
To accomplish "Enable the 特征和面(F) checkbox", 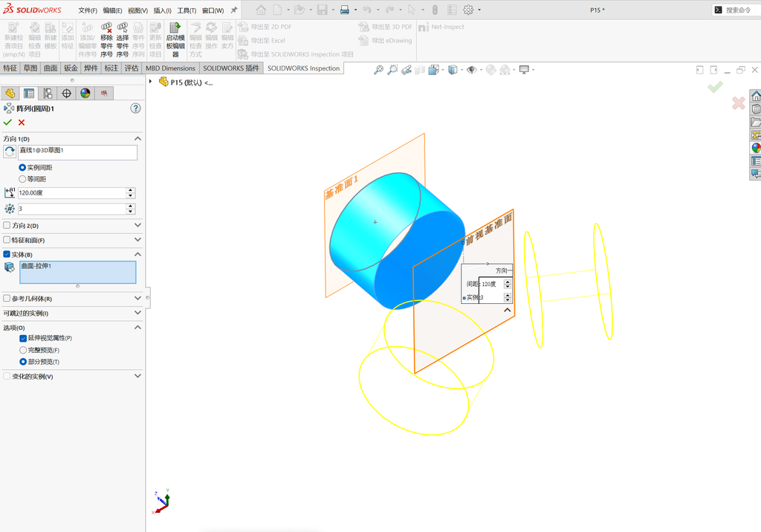I will tap(7, 240).
